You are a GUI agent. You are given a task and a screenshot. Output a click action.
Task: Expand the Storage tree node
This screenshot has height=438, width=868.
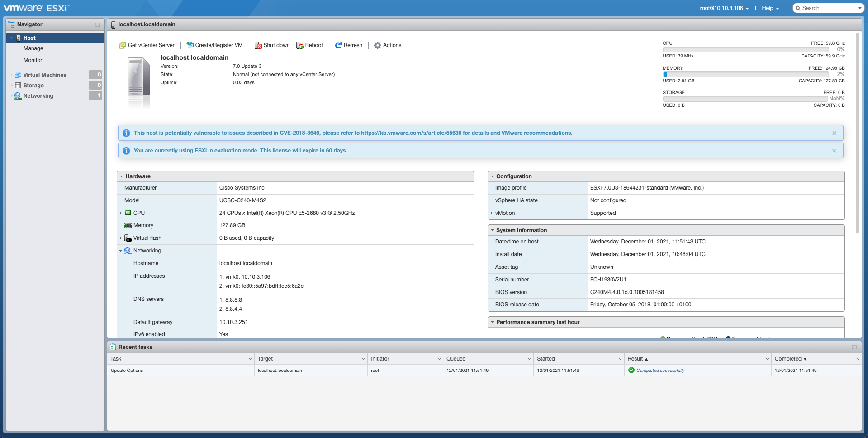tap(11, 86)
